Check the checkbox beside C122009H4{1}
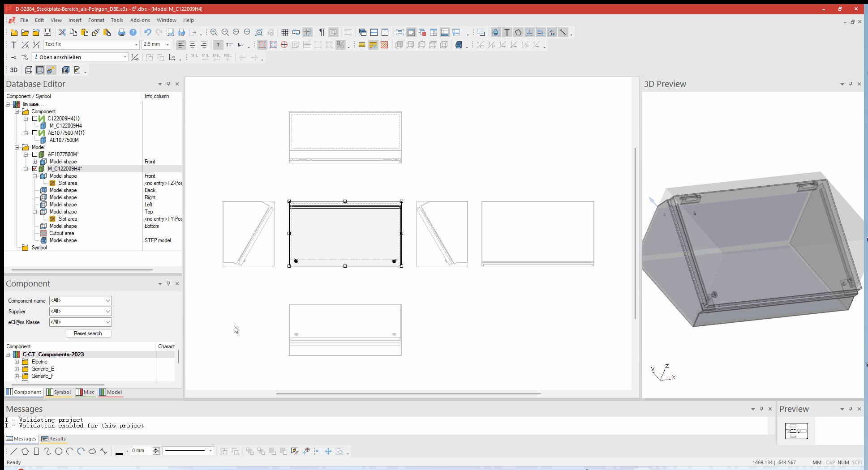 (34, 118)
